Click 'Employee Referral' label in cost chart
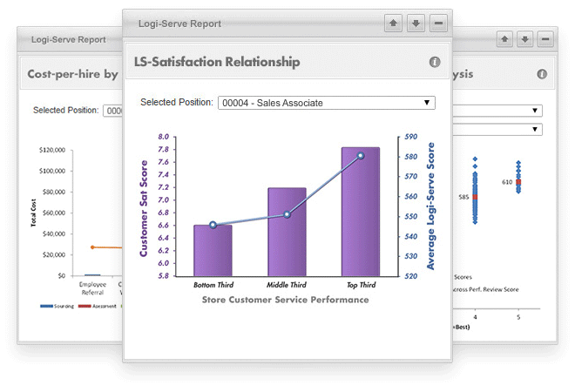The width and height of the screenshot is (575, 392). [92, 288]
